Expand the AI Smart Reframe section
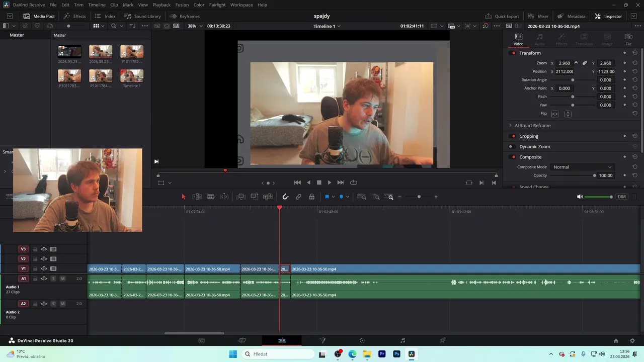The height and width of the screenshot is (362, 644). pyautogui.click(x=530, y=125)
